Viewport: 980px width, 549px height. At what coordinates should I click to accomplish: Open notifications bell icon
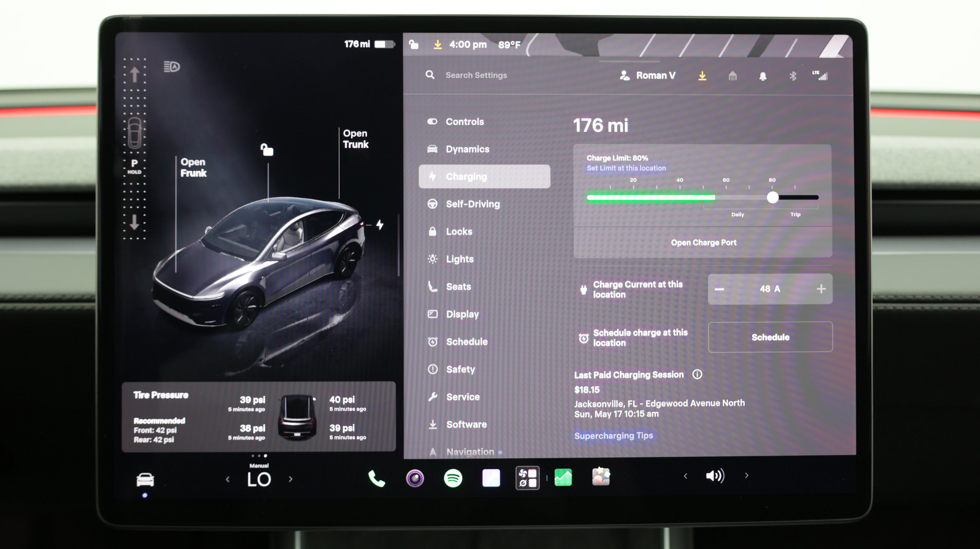point(763,76)
